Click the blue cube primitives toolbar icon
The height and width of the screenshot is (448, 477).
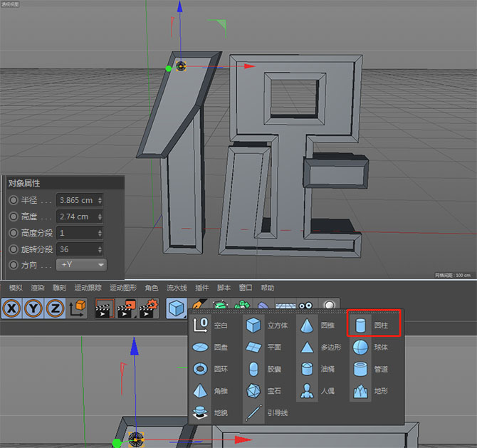coord(177,308)
